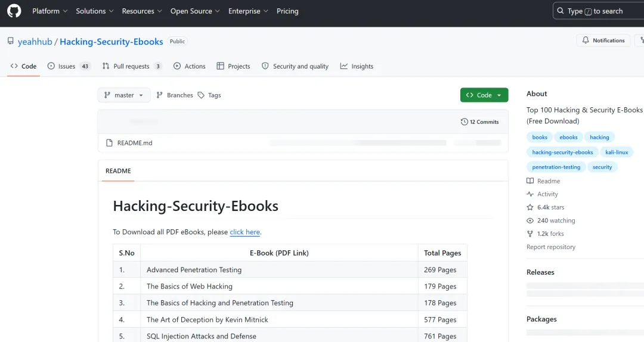Switch to the Actions tab
Screen dimensions: 644x342
click(190, 66)
